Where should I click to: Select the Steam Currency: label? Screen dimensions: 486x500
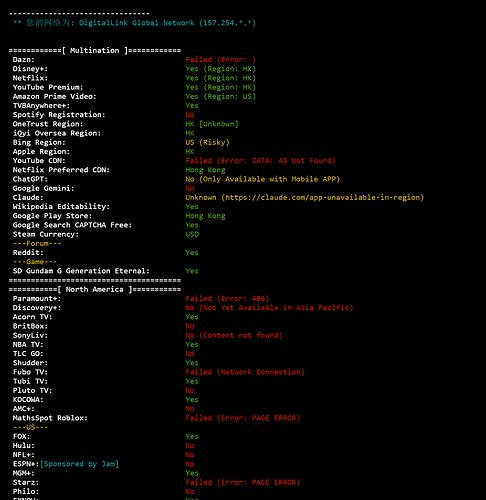pyautogui.click(x=46, y=234)
